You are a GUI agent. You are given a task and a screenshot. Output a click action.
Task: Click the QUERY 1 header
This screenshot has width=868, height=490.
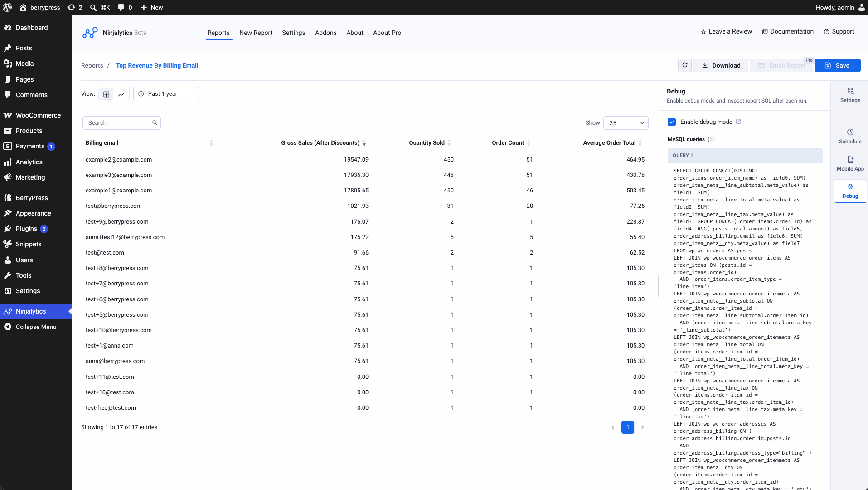click(745, 156)
